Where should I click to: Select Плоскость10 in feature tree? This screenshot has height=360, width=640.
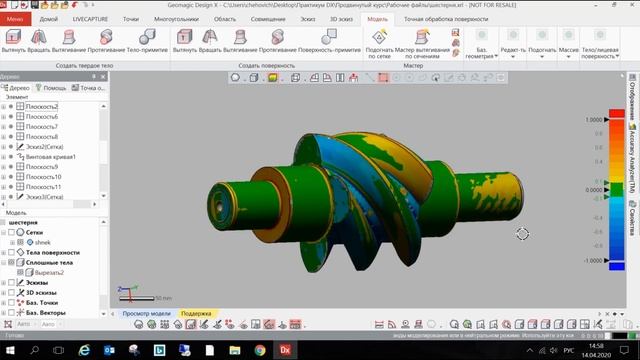(43, 177)
